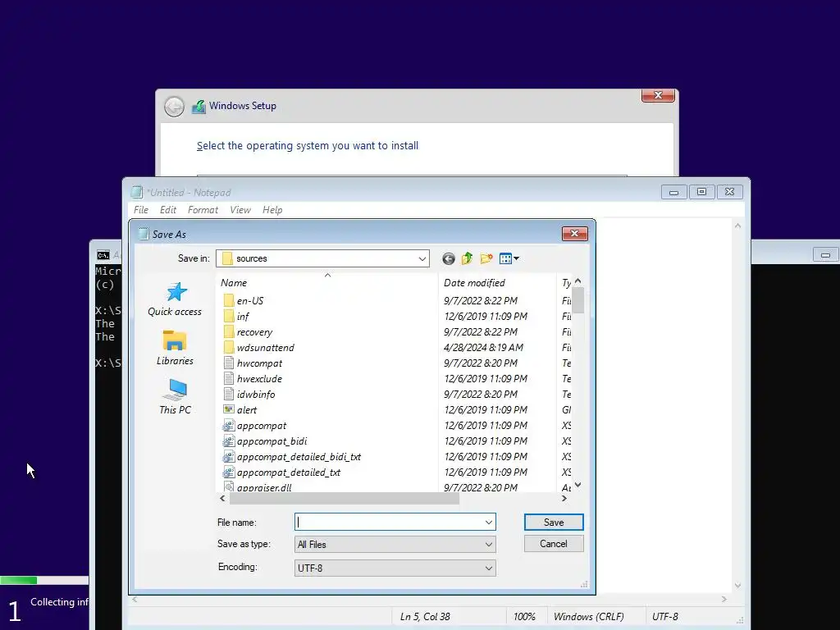Minimize the Command Prompt window
Image resolution: width=840 pixels, height=630 pixels.
825,255
